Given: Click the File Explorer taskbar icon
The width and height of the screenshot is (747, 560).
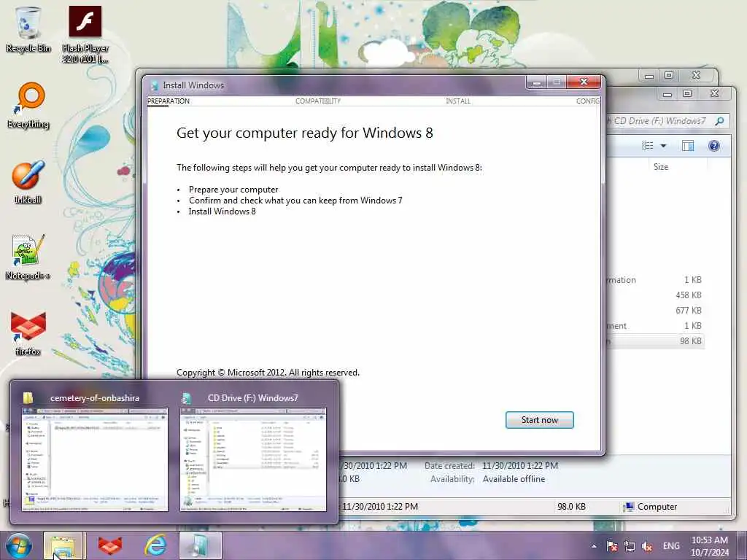Looking at the screenshot, I should coord(63,545).
